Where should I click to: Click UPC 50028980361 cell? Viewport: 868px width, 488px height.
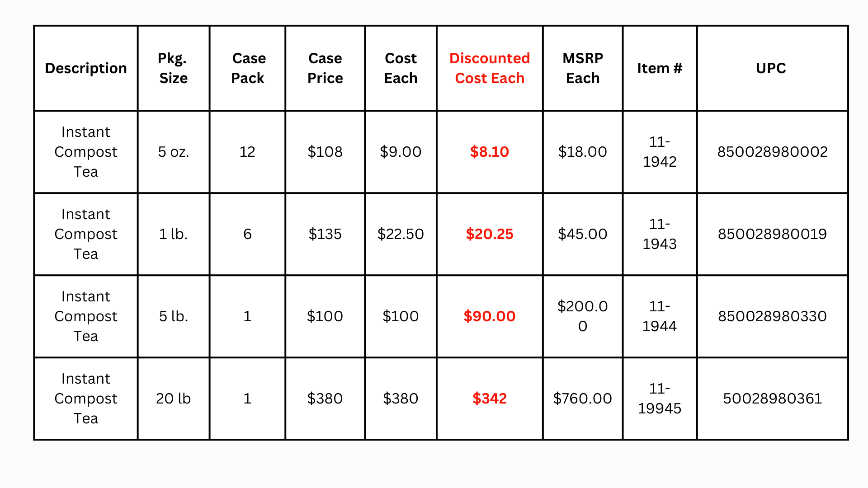(772, 399)
